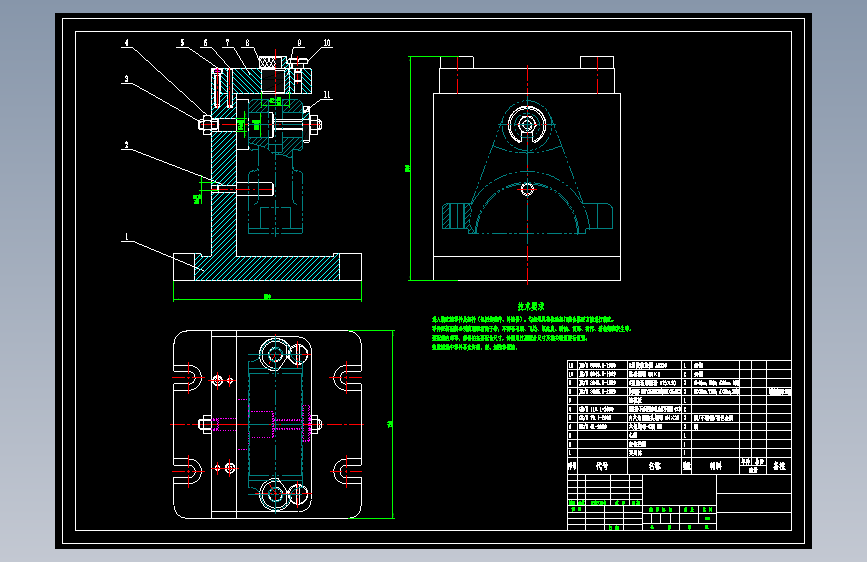Click part balloon number 10

tap(327, 43)
